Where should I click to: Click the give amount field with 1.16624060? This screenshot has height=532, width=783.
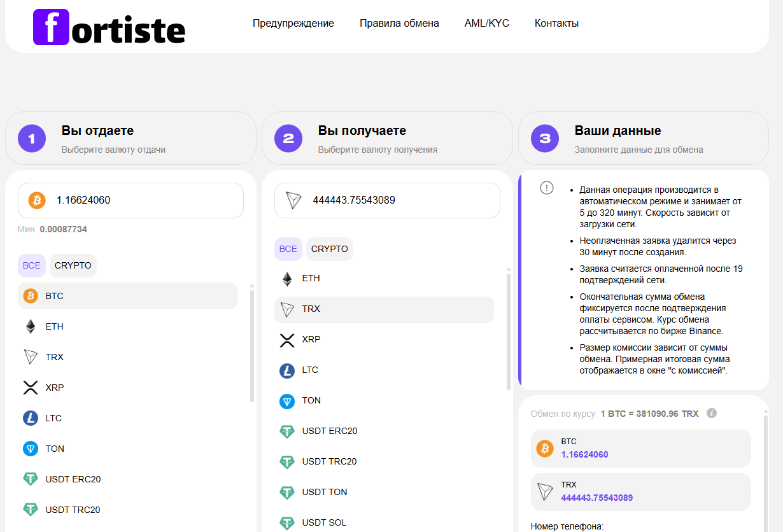point(130,200)
